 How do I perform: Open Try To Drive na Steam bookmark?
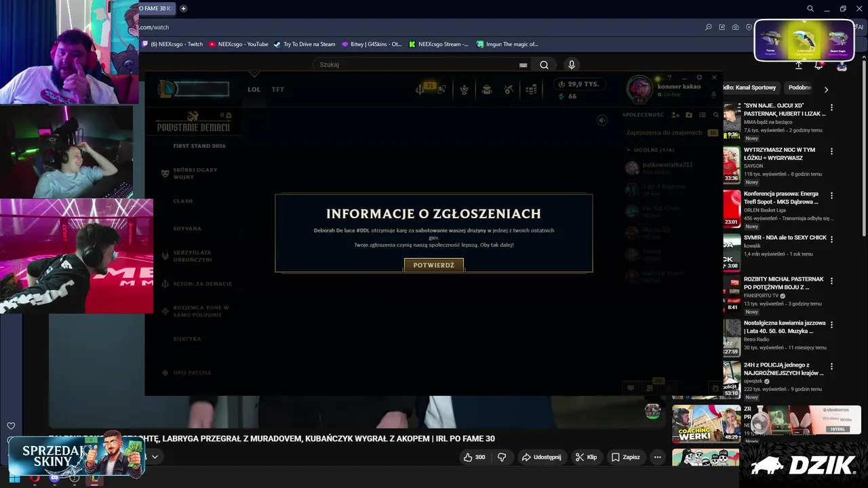coord(304,44)
